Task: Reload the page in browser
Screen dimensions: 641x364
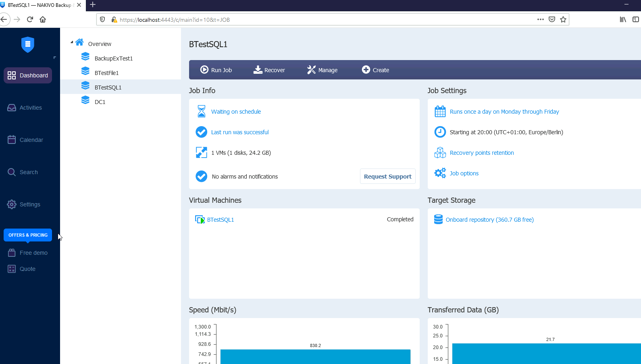Action: 30,19
